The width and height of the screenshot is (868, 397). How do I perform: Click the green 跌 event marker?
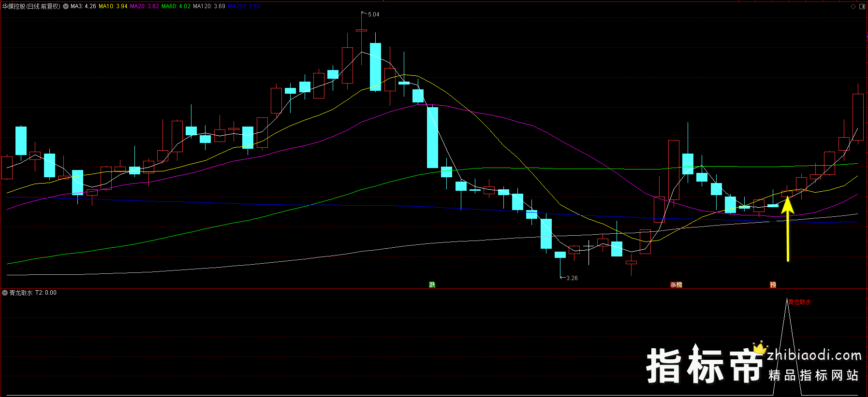click(432, 285)
